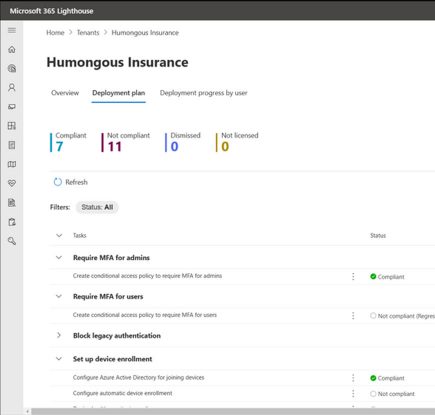Open Create conditional access policy for admins task

point(147,276)
